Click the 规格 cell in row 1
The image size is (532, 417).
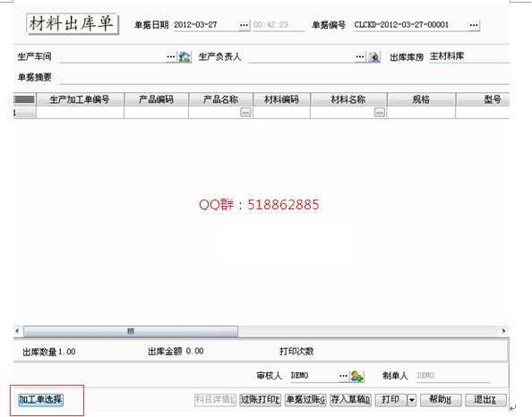click(x=422, y=113)
